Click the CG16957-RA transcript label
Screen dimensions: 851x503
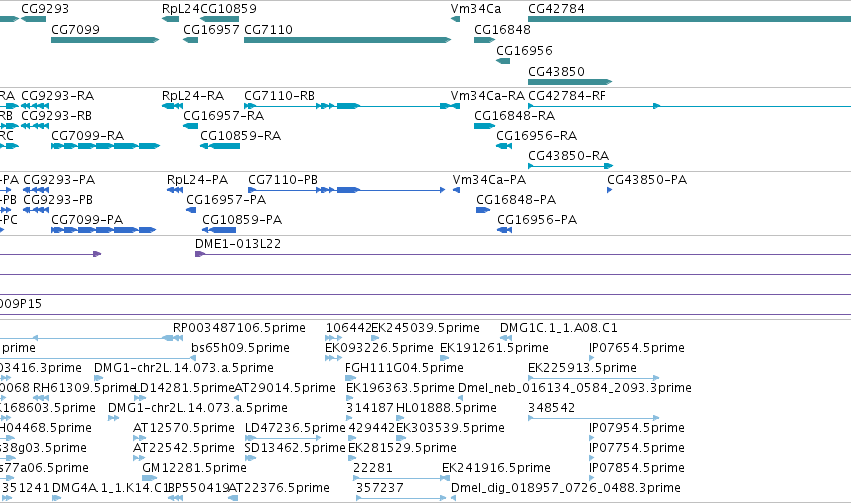pos(224,116)
